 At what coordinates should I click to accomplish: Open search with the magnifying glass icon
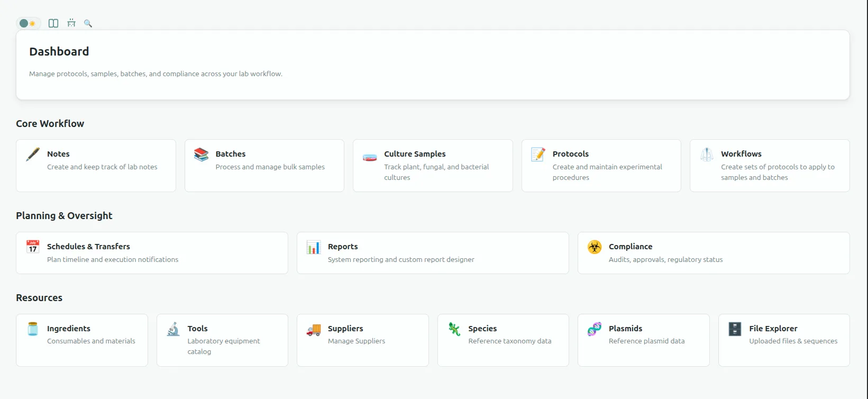pos(88,23)
